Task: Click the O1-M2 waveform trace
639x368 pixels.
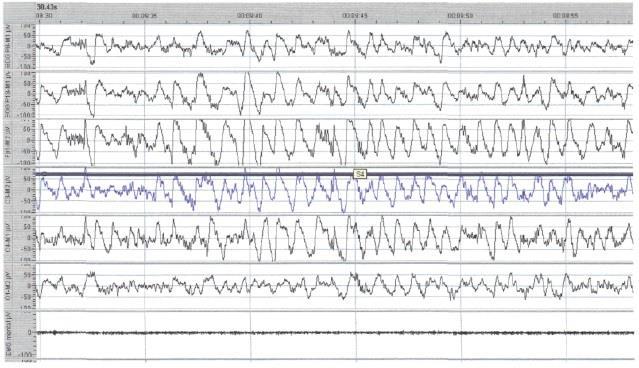Action: pos(334,286)
